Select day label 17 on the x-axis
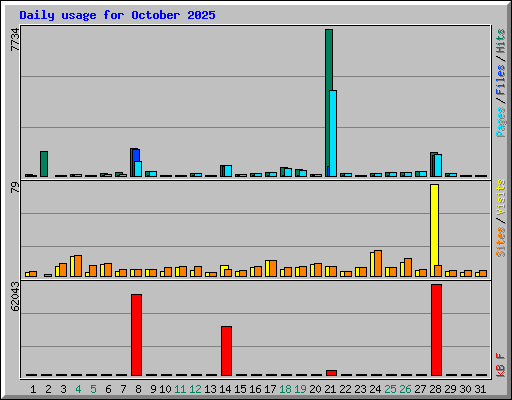This screenshot has width=512, height=400. [270, 389]
